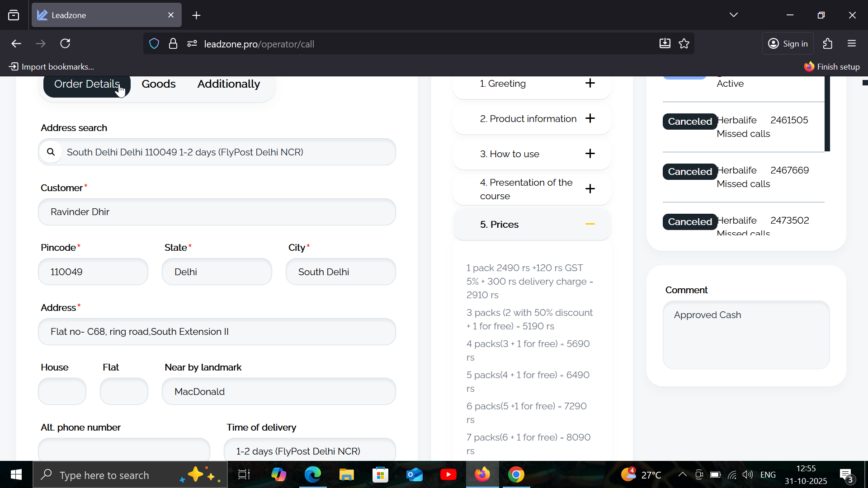Expand the How to use section

tap(590, 154)
